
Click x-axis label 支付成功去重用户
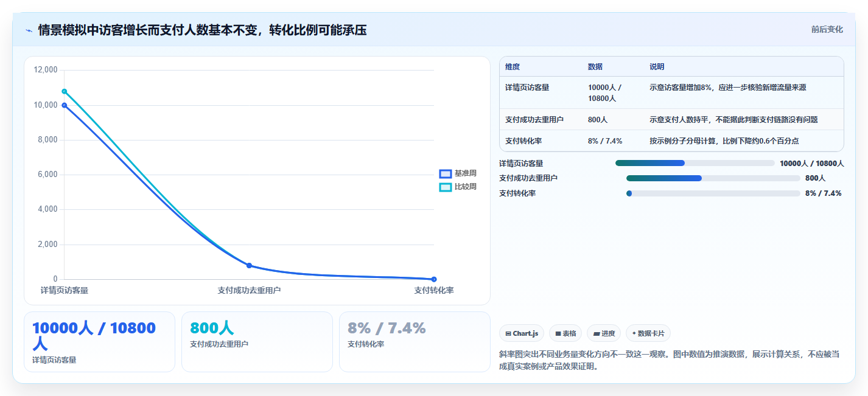click(x=249, y=290)
